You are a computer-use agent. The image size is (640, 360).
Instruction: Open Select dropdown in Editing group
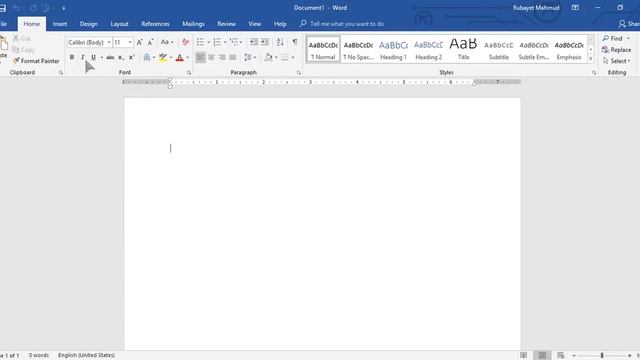tap(616, 61)
